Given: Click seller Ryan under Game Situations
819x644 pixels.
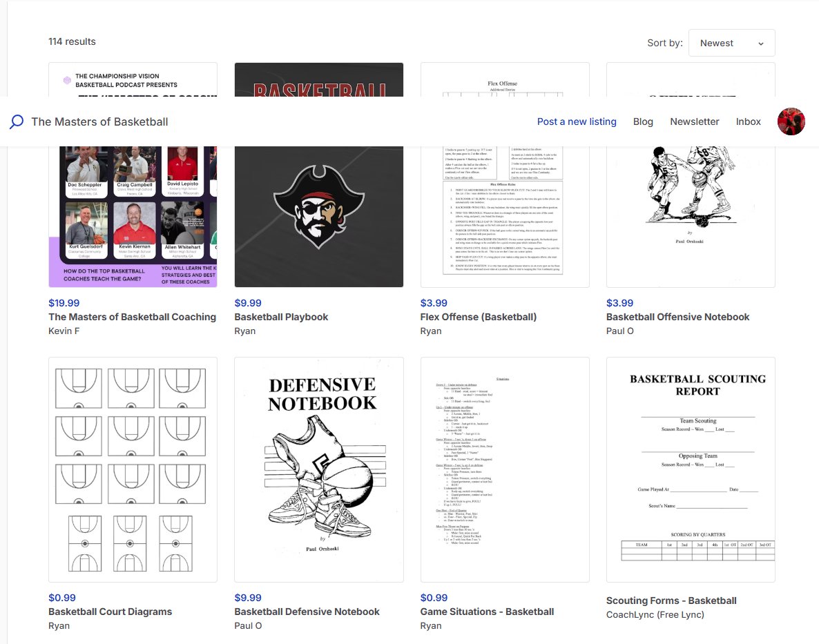Looking at the screenshot, I should [x=431, y=626].
